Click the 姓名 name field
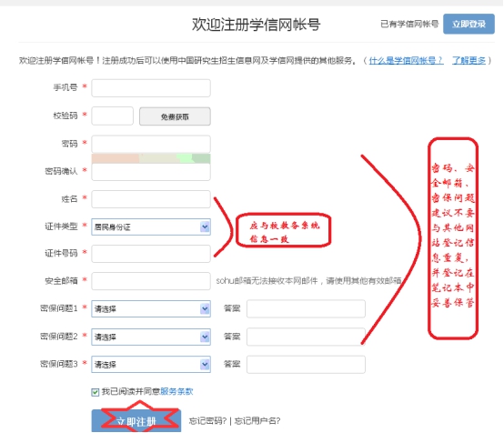 coord(151,199)
